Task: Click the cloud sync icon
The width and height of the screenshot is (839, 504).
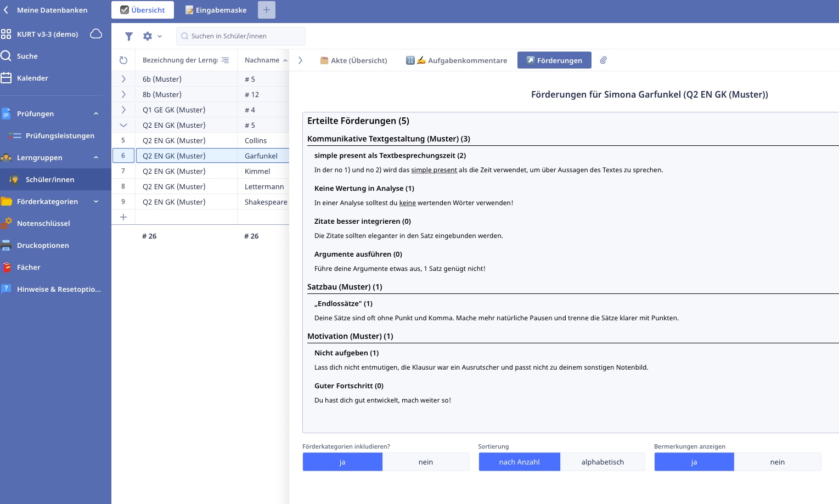Action: 96,34
